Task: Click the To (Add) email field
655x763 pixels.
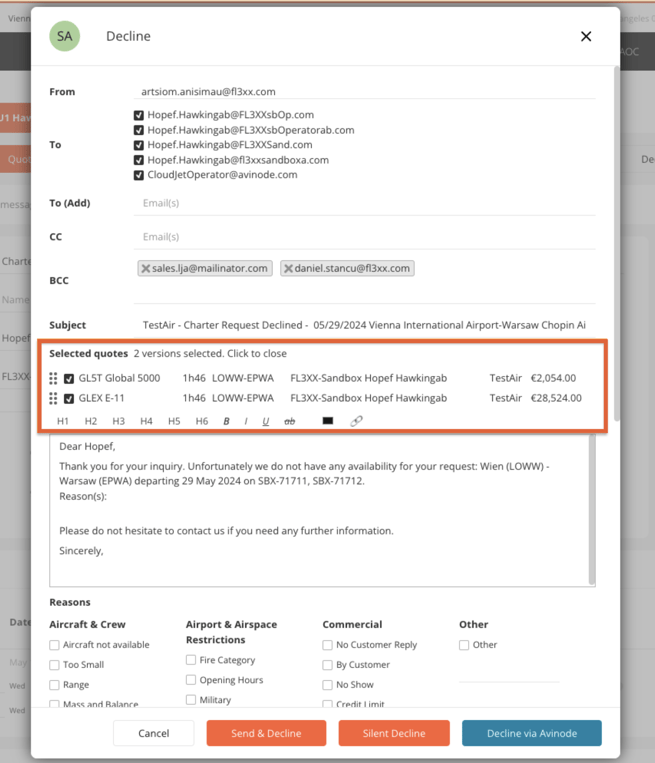Action: [364, 203]
